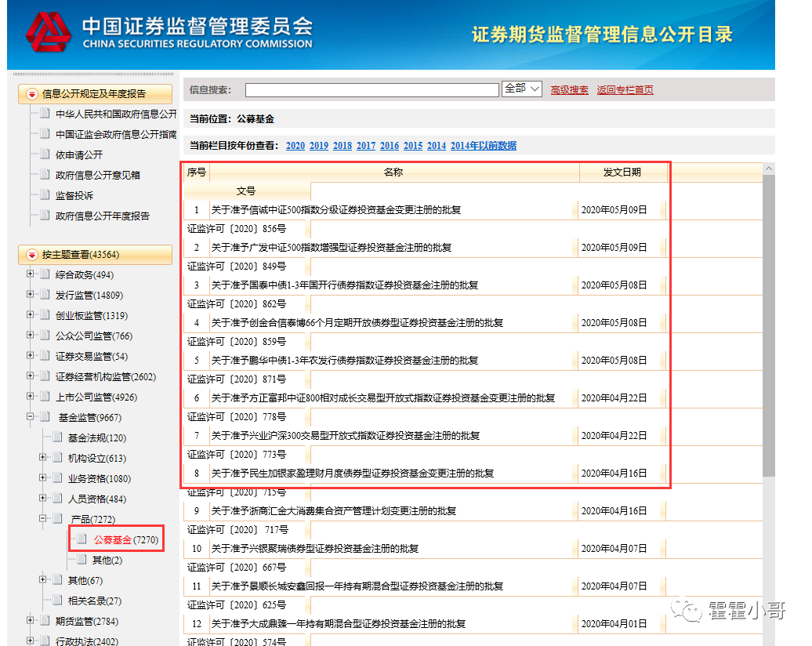
Task: View 2020 year listing
Action: [295, 146]
